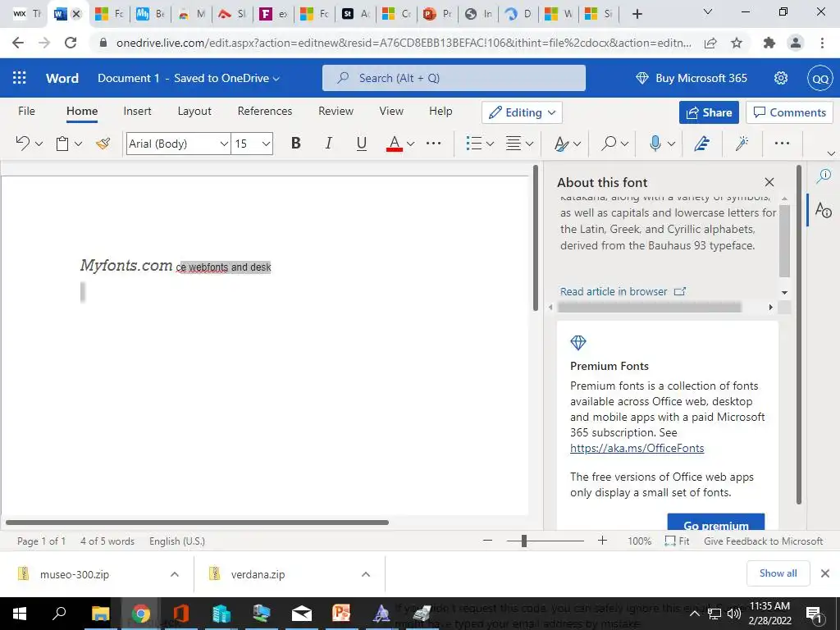The image size is (840, 630).
Task: Open the File menu
Action: click(26, 111)
